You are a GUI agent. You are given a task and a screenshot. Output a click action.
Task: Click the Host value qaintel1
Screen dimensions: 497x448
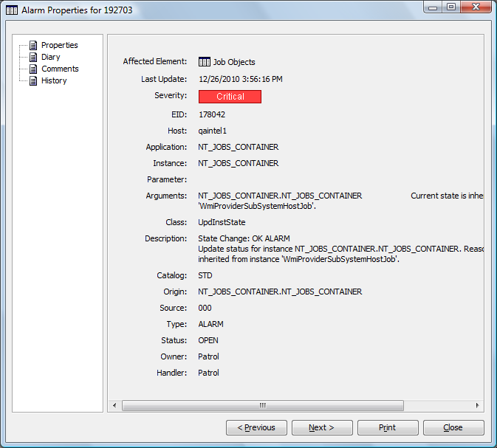click(x=213, y=131)
